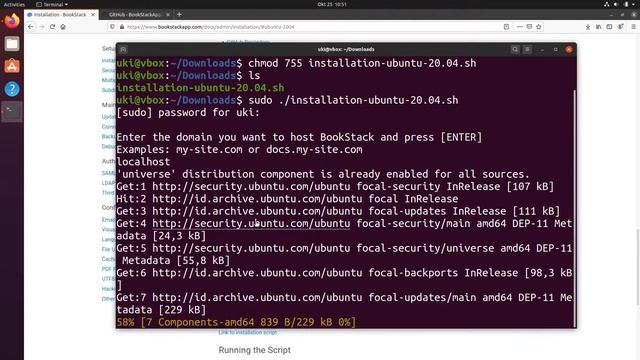Click 'Link to installation script' on the page

(x=247, y=332)
